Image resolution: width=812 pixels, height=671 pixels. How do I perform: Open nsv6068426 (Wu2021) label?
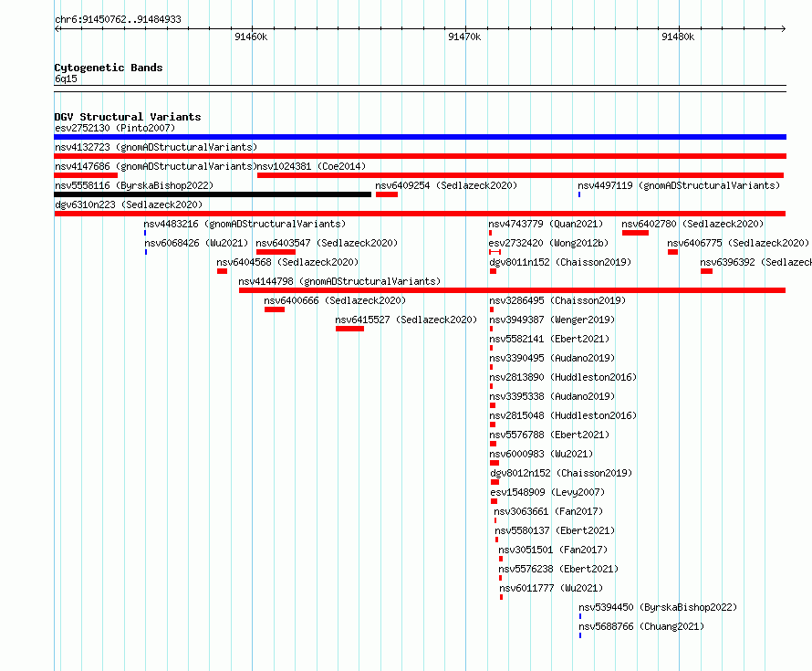pos(196,243)
